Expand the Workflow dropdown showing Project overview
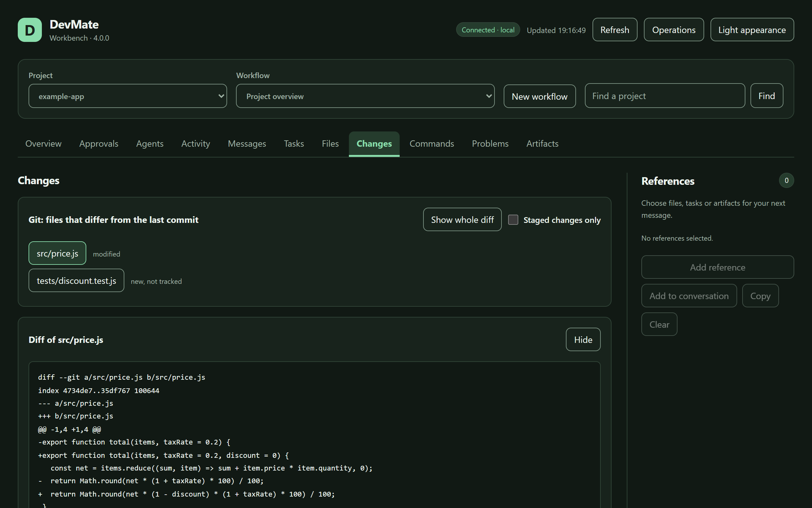Image resolution: width=812 pixels, height=508 pixels. [x=365, y=96]
